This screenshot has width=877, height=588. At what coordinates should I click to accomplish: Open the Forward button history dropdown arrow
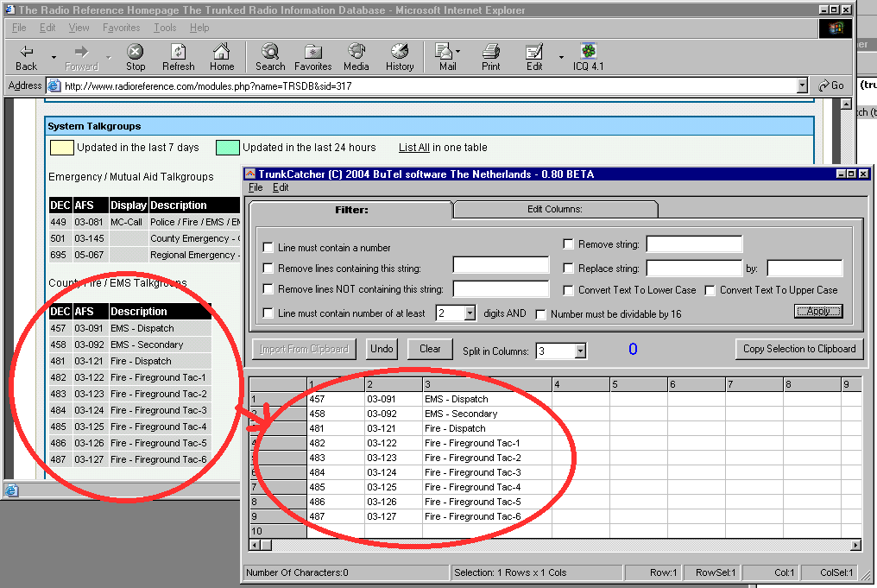click(x=109, y=56)
